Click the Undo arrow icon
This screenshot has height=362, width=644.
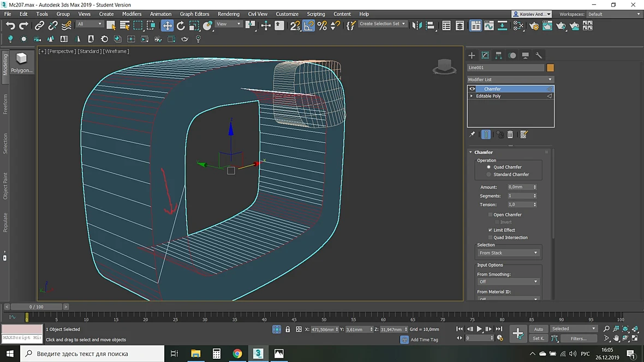pyautogui.click(x=10, y=26)
